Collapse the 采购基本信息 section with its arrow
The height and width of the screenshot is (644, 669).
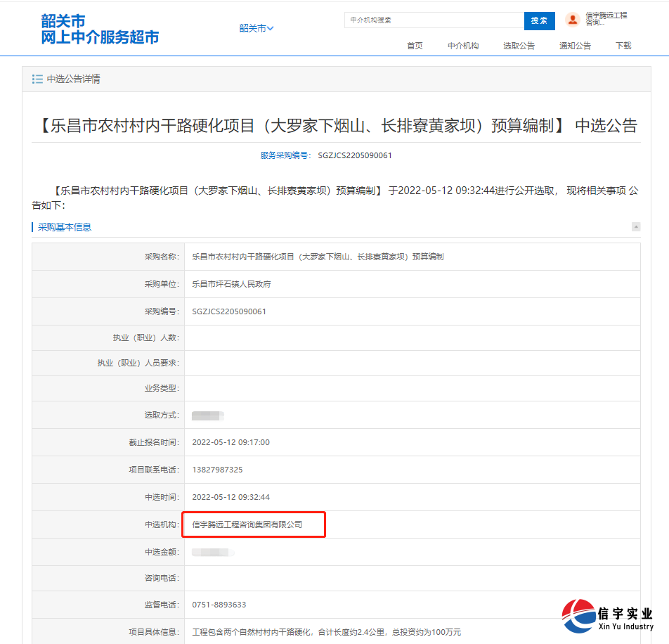coord(636,226)
